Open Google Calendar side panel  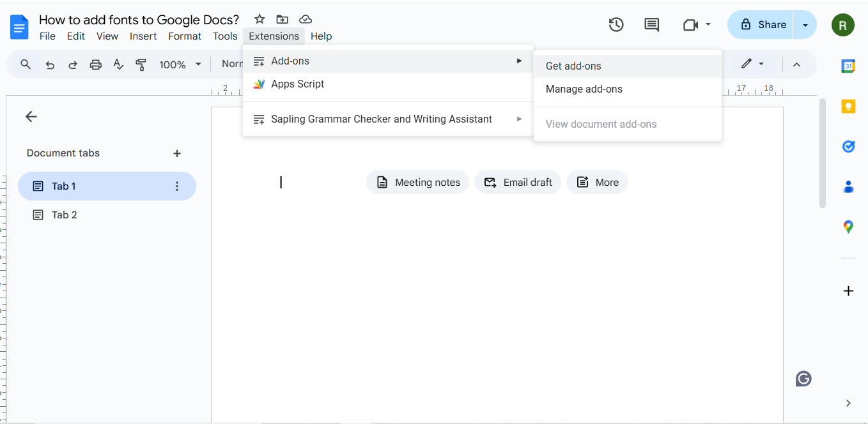848,66
